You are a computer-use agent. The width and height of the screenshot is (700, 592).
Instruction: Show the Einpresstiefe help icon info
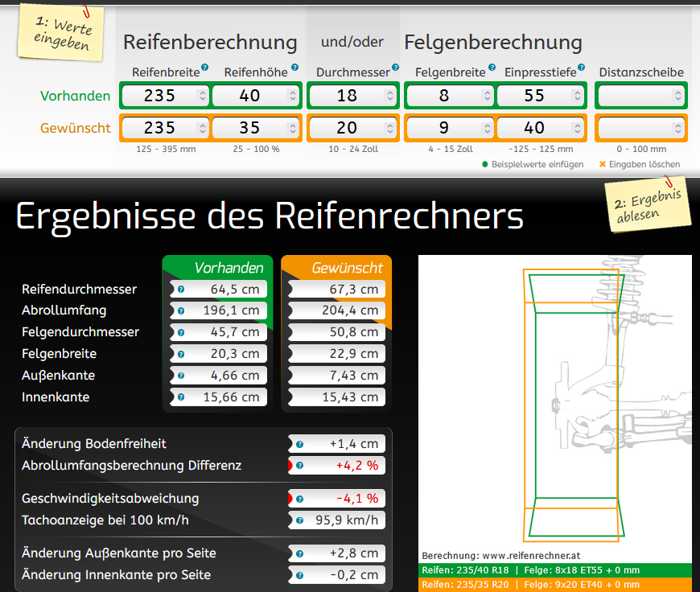point(581,68)
